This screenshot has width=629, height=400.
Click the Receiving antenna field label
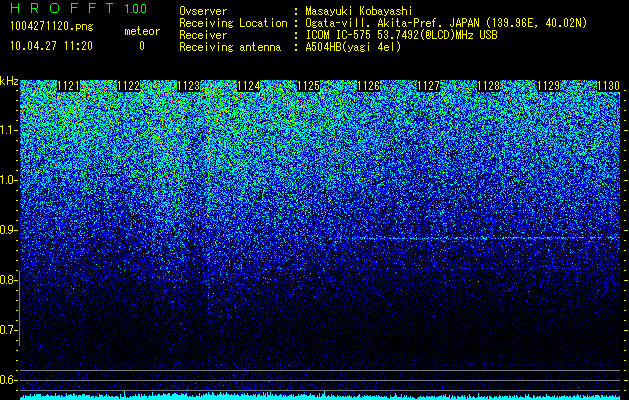(x=230, y=47)
